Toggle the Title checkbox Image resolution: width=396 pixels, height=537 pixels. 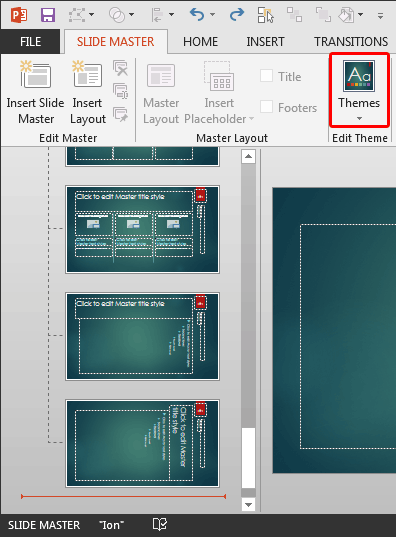click(267, 76)
